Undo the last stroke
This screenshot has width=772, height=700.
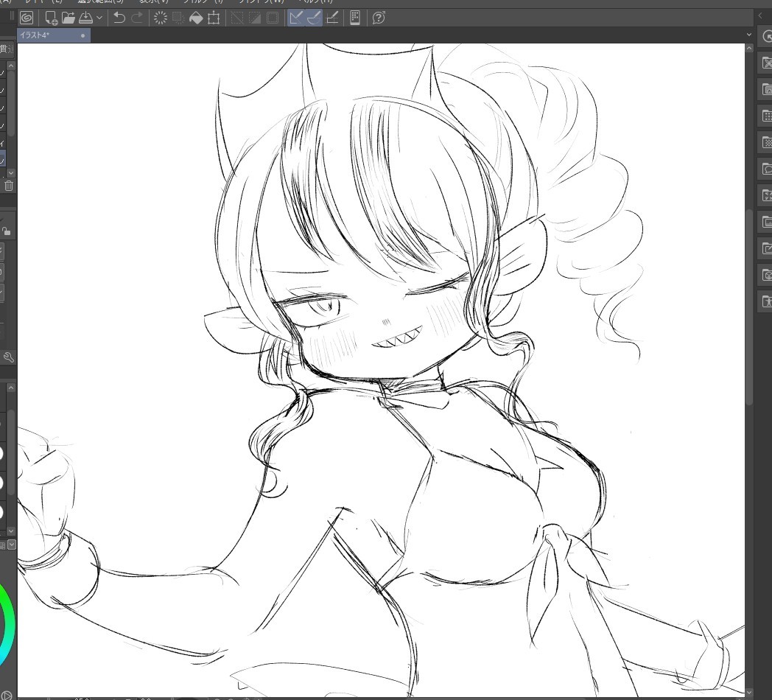pyautogui.click(x=119, y=18)
